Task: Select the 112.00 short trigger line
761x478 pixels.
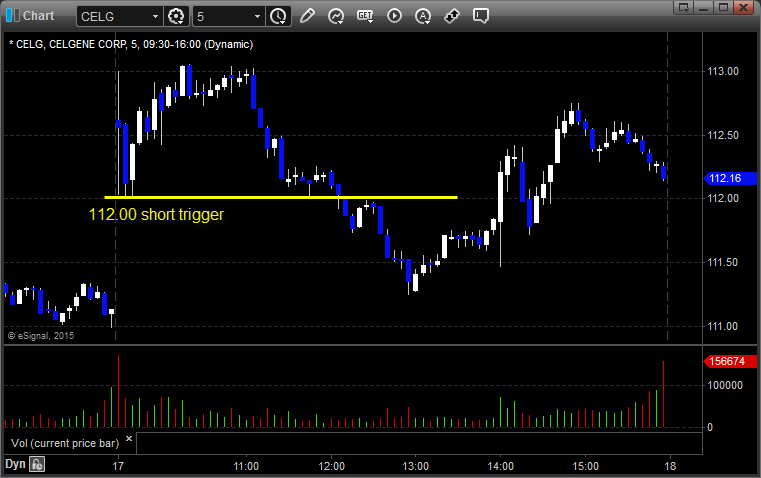Action: coord(281,198)
